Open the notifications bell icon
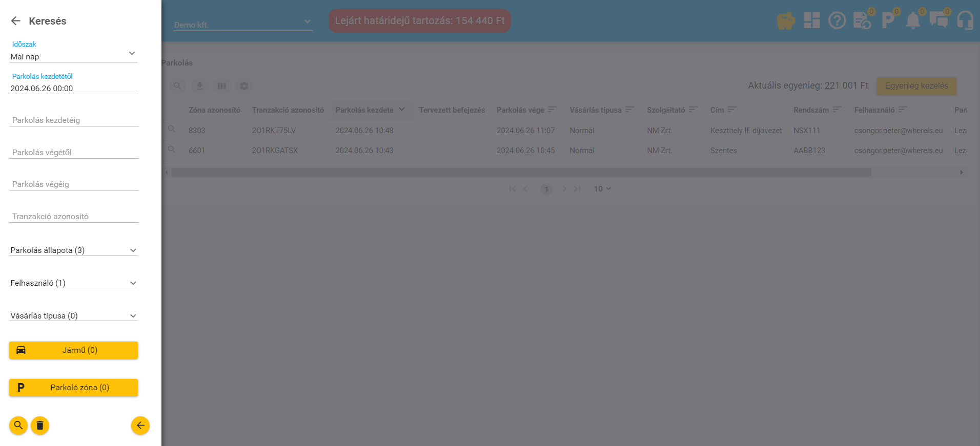This screenshot has width=980, height=446. (913, 21)
